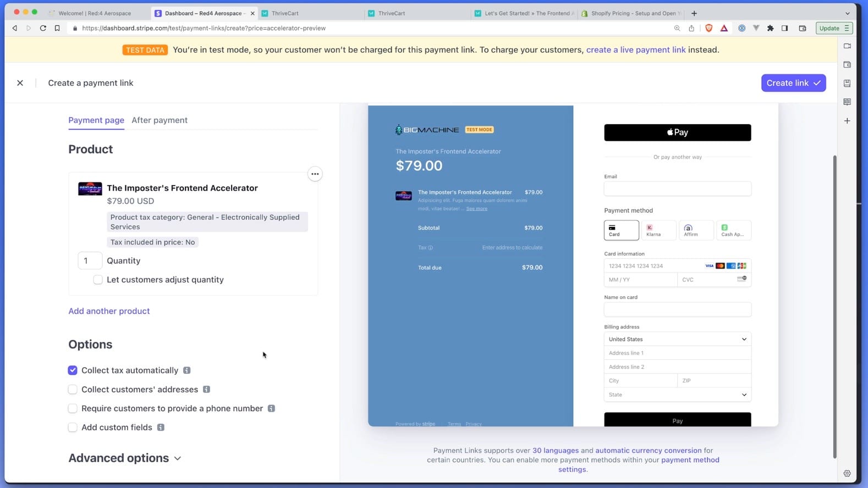
Task: Switch to the After payment tab
Action: pyautogui.click(x=160, y=120)
